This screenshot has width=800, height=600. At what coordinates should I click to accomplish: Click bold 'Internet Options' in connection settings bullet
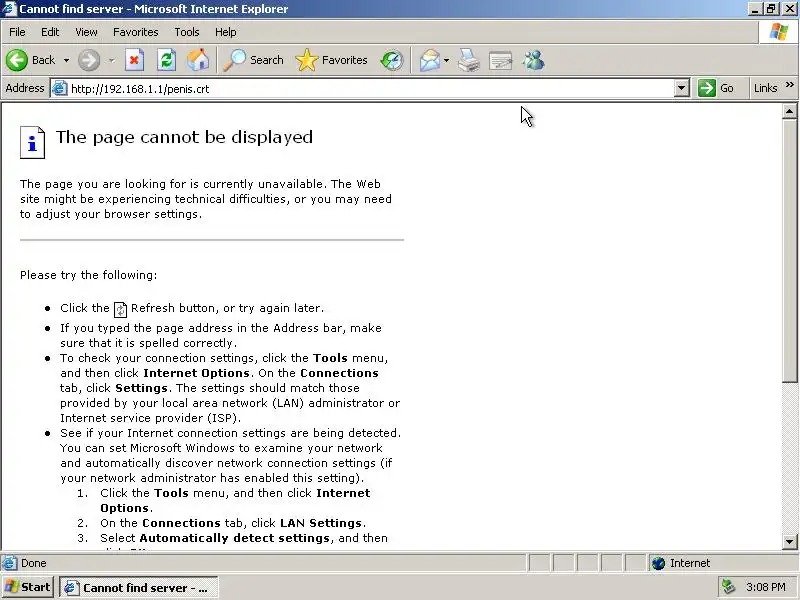click(x=196, y=373)
